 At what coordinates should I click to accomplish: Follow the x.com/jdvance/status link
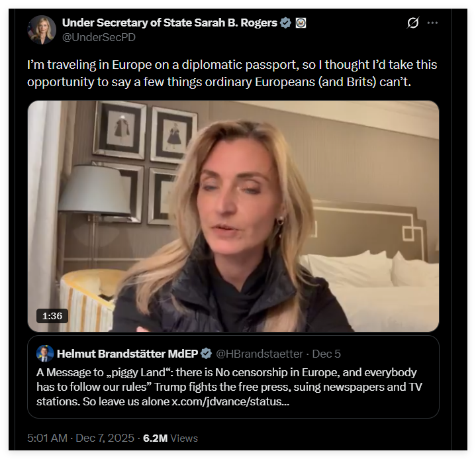230,402
